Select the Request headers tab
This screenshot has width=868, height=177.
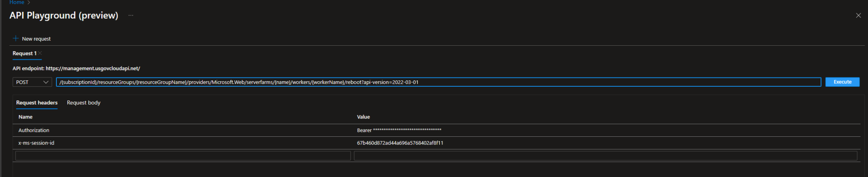[x=37, y=103]
